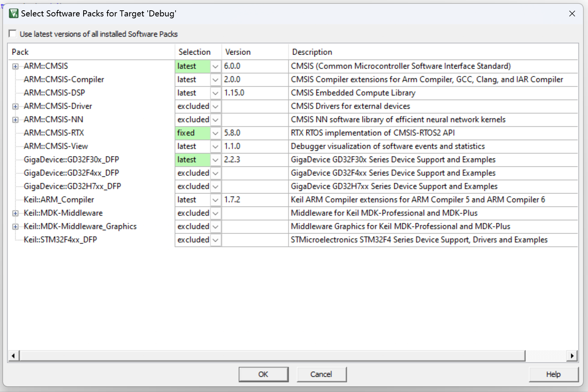Open Help for this dialog
Viewport: 588px width, 392px height.
[553, 374]
